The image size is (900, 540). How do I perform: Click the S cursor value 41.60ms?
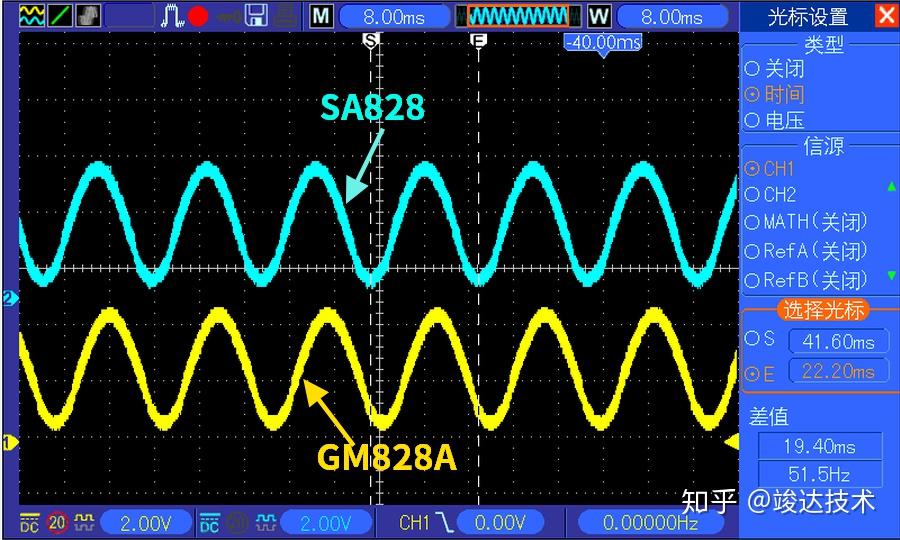838,341
